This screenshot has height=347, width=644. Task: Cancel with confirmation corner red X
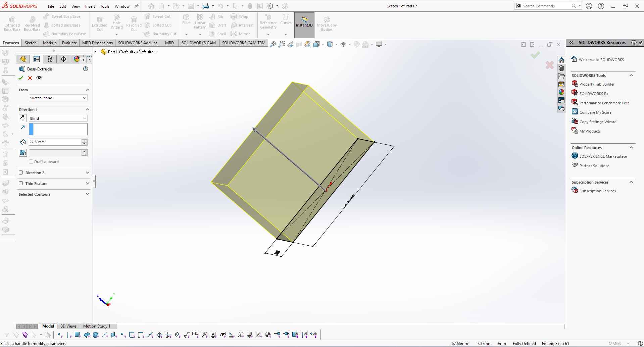point(550,65)
